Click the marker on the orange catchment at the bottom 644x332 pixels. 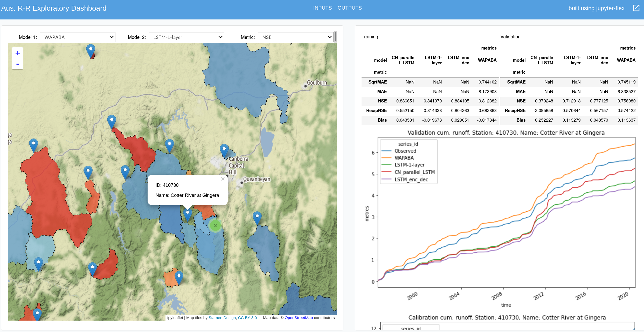point(179,278)
